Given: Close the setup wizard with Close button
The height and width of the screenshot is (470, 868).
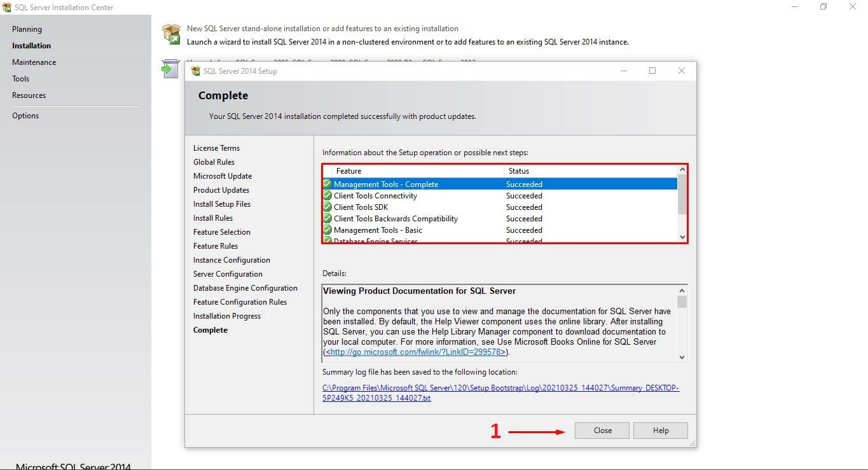Looking at the screenshot, I should 602,431.
